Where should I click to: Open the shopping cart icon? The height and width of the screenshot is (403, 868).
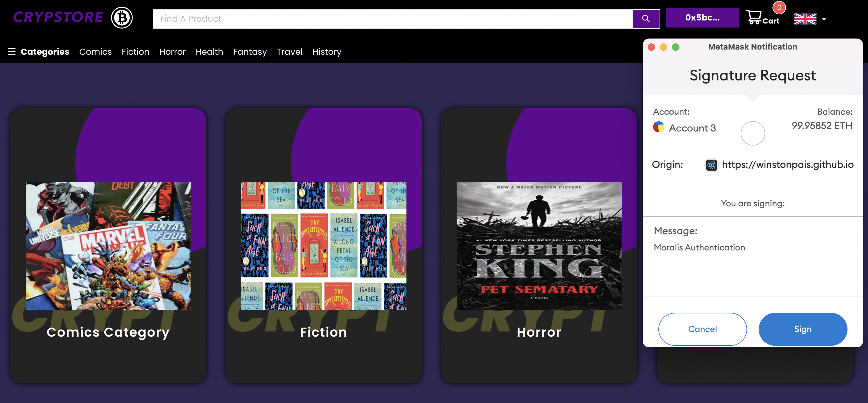(x=754, y=17)
